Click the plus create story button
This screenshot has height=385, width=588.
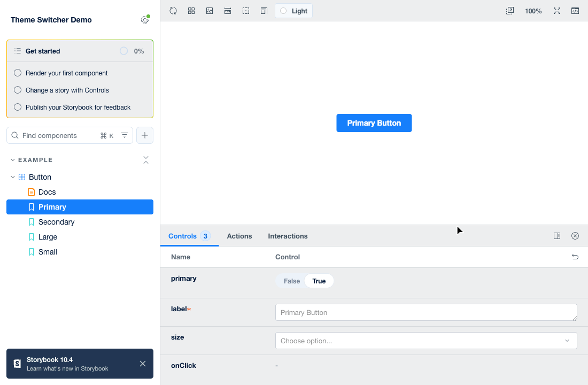point(145,135)
